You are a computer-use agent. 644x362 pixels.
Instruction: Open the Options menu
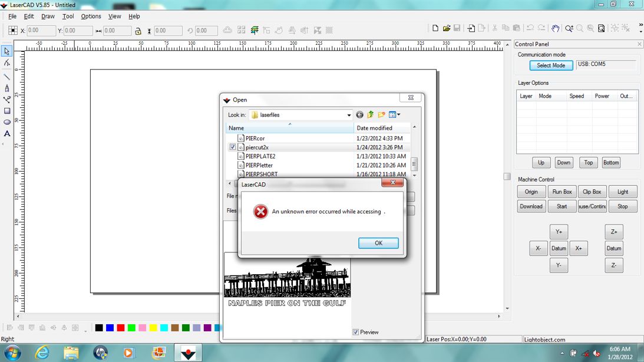point(91,17)
